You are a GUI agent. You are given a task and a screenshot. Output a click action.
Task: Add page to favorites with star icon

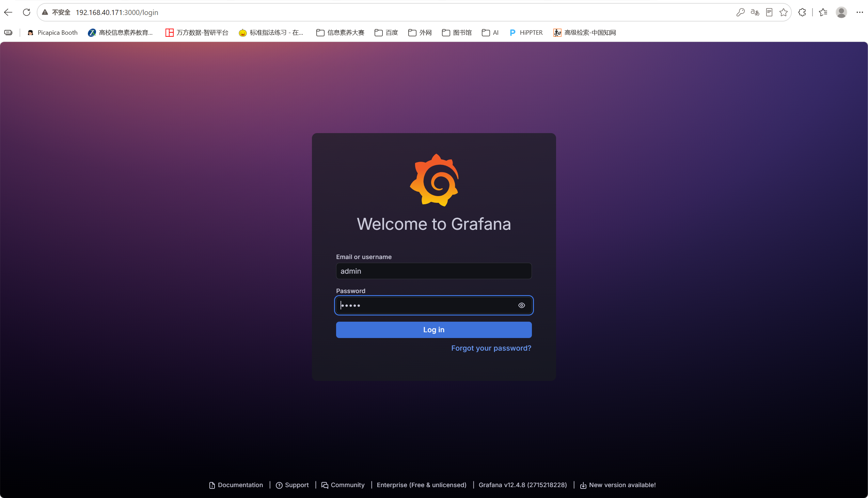tap(784, 12)
